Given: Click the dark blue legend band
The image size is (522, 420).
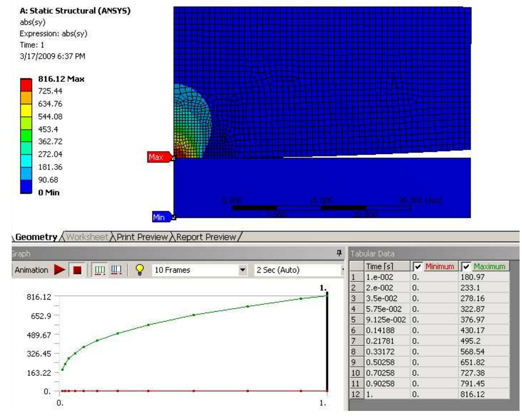Looking at the screenshot, I should pos(26,187).
